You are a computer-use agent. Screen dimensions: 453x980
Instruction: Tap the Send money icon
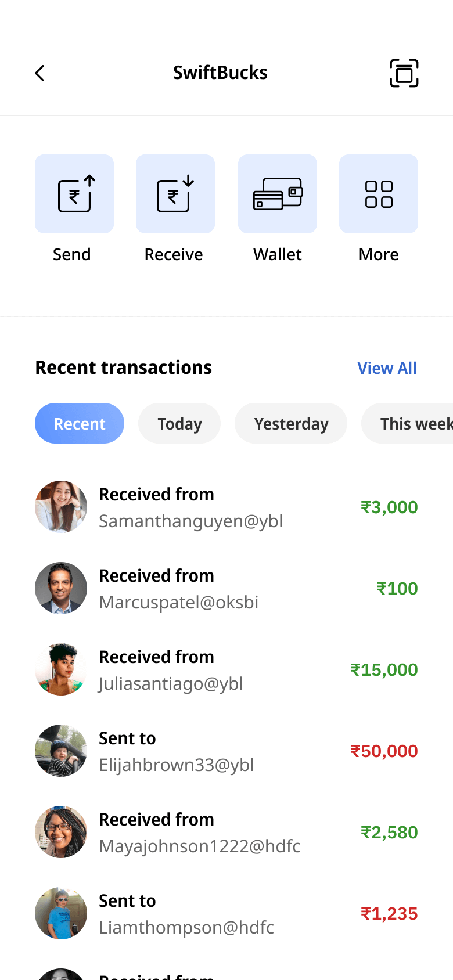pyautogui.click(x=74, y=194)
